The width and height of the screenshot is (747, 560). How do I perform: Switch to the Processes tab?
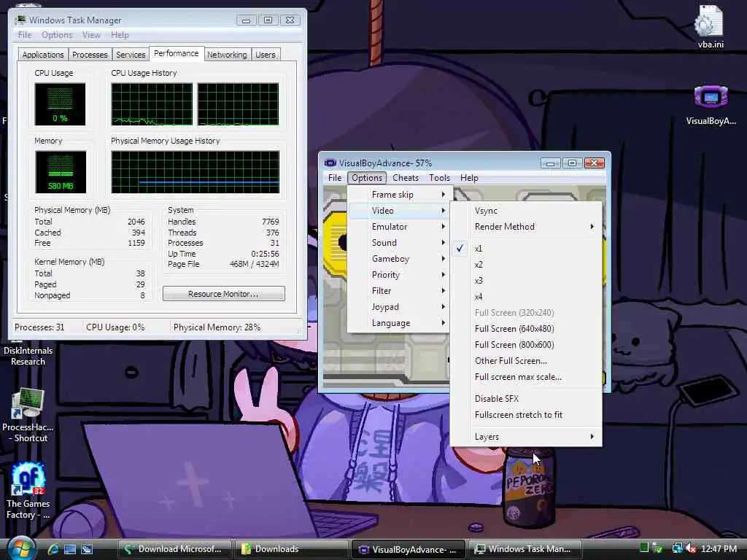point(90,55)
